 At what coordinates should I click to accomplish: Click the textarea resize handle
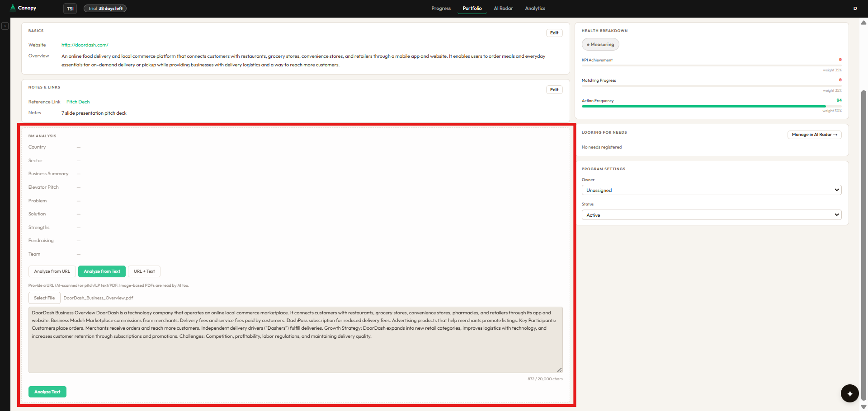point(559,370)
